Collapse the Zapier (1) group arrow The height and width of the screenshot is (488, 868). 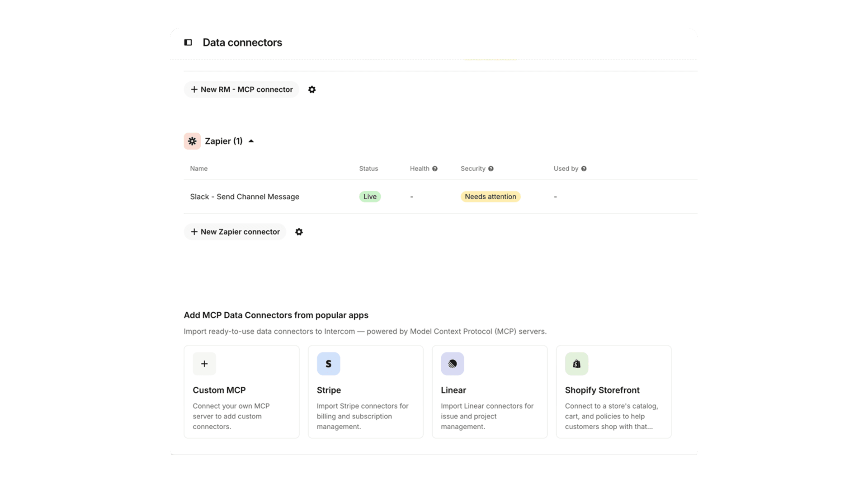click(x=251, y=141)
